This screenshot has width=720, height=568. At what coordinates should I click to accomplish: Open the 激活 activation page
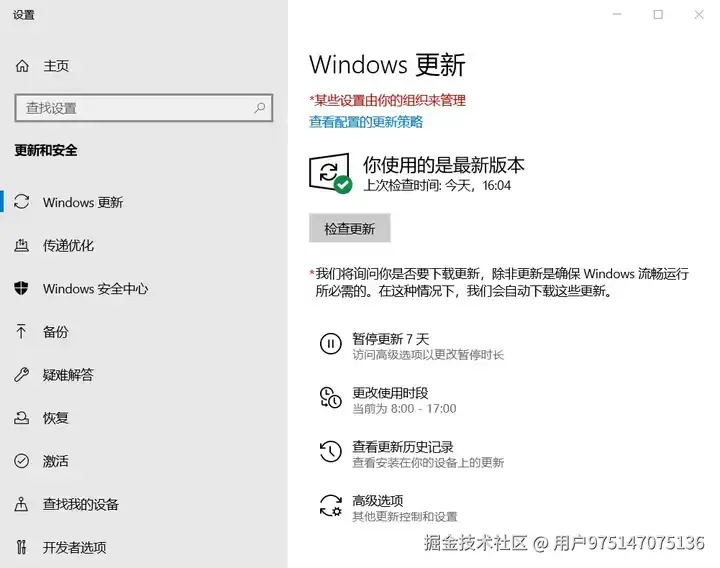click(56, 461)
